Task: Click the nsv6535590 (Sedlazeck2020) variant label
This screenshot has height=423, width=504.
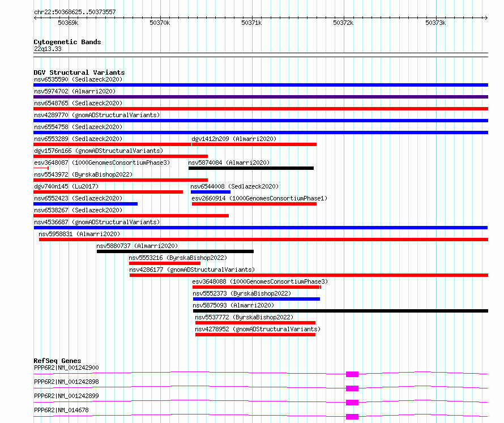Action: click(x=78, y=79)
